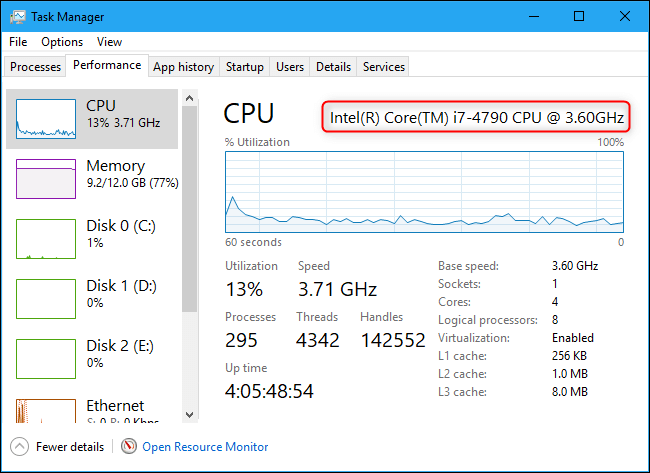The image size is (650, 473).
Task: Click the Resource Monitor gauge icon
Action: click(129, 447)
